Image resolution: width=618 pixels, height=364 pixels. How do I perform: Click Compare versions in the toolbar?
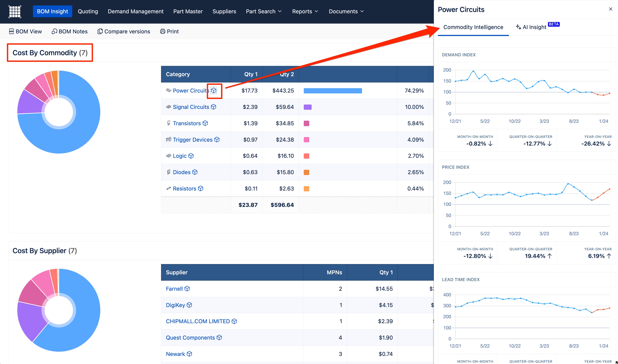[x=124, y=31]
